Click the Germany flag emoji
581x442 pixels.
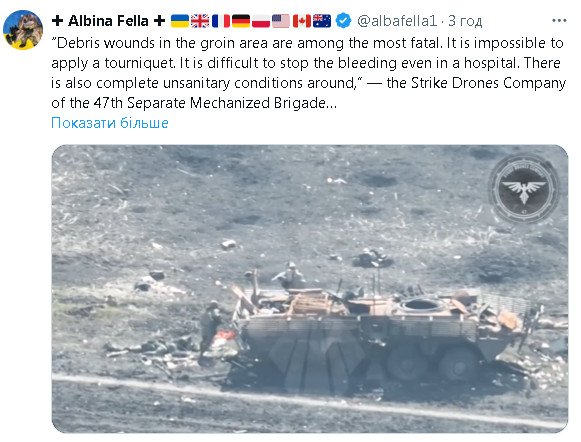tap(241, 21)
